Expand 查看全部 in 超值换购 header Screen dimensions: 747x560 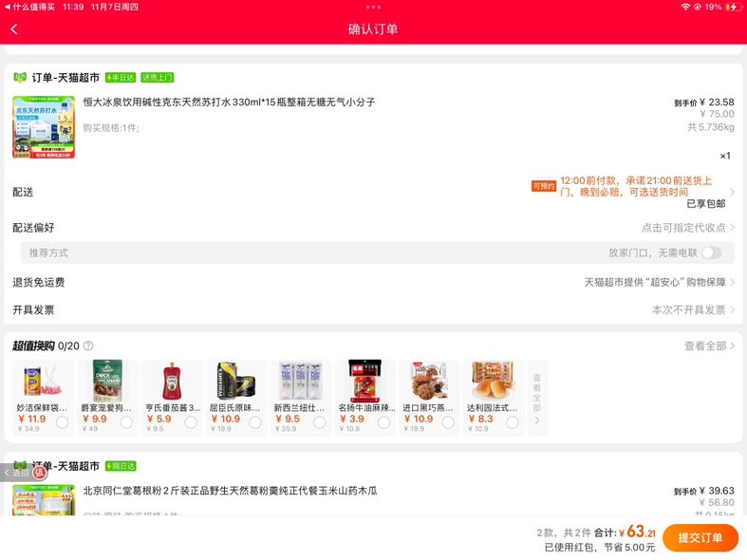(709, 346)
